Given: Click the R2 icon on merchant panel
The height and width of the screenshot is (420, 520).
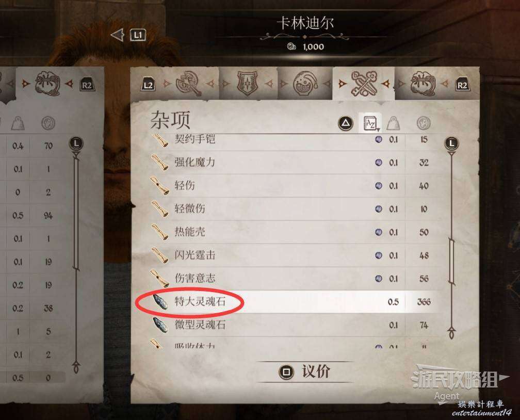Looking at the screenshot, I should point(462,85).
